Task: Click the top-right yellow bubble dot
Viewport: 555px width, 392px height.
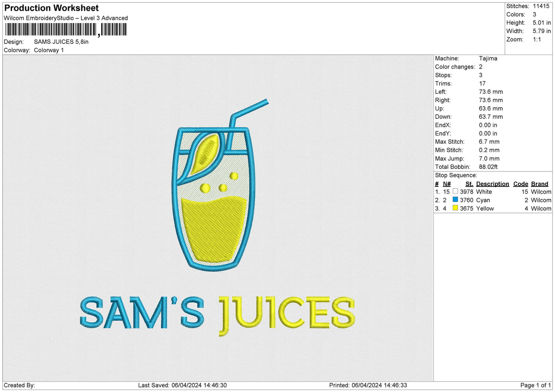Action: point(234,176)
